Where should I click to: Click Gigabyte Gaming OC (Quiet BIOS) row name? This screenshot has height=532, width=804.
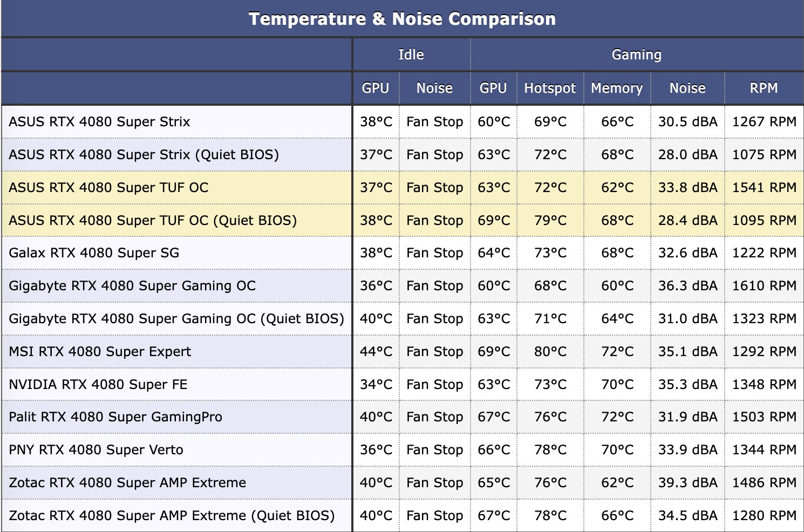[176, 318]
